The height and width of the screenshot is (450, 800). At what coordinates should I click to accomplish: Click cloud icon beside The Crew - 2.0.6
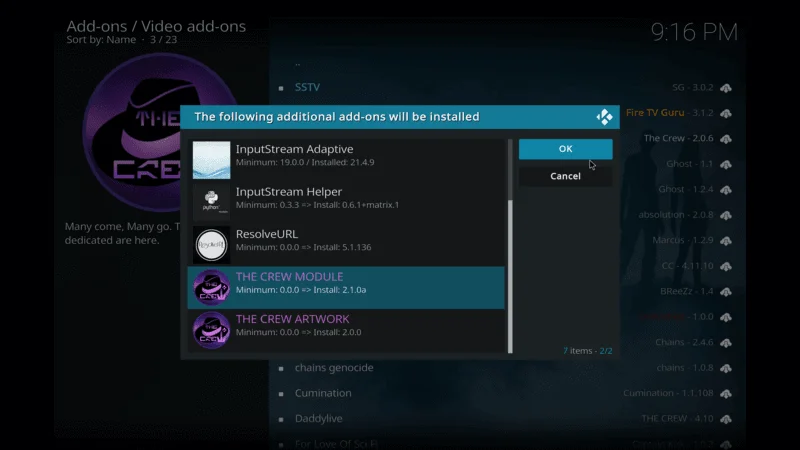click(x=726, y=139)
